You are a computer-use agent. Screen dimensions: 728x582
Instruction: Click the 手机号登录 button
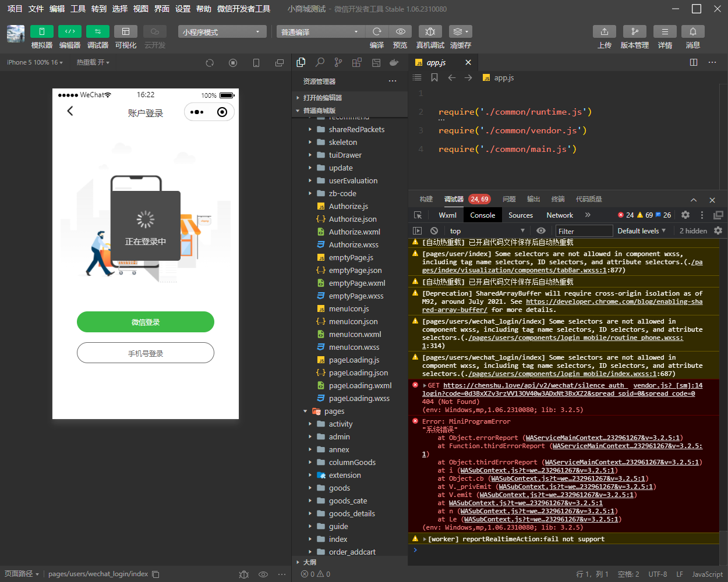(146, 353)
